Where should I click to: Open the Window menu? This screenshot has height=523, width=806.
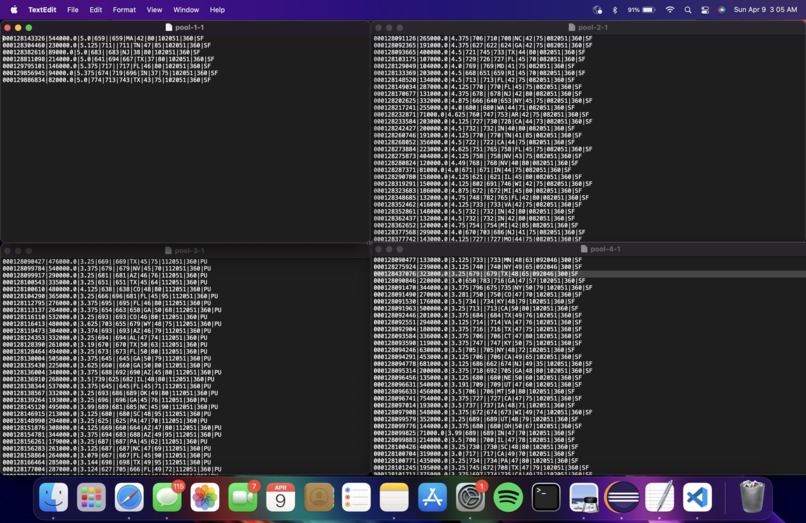tap(186, 10)
